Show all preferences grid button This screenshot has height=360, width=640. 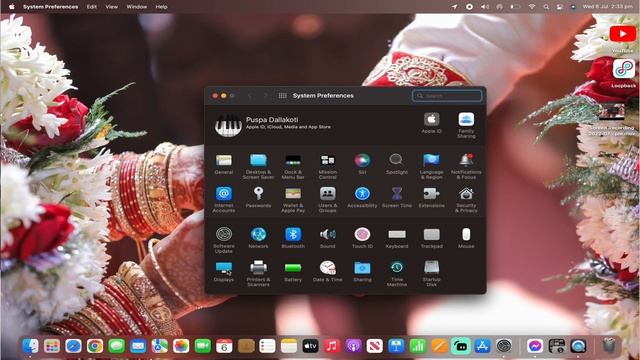click(x=282, y=96)
